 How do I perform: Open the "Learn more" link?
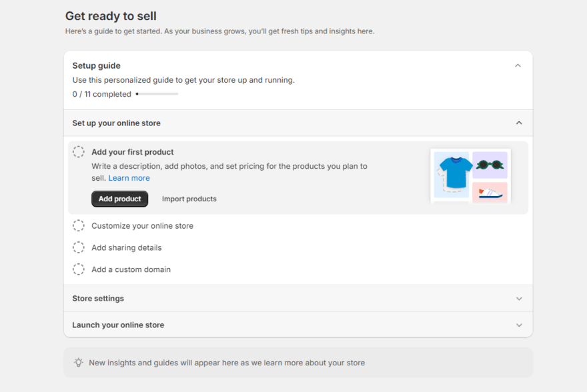129,177
